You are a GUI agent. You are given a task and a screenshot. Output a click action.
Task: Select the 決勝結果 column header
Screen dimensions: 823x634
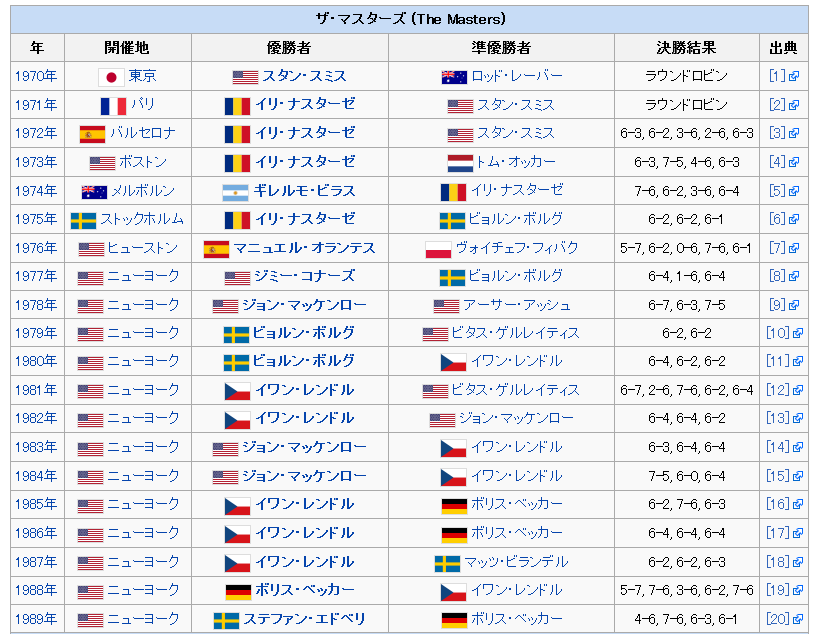tap(687, 48)
